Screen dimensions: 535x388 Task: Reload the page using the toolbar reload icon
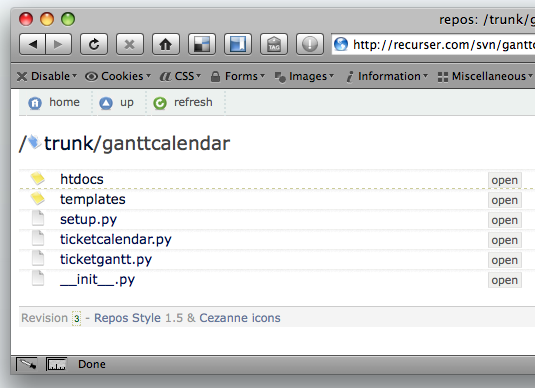[94, 44]
